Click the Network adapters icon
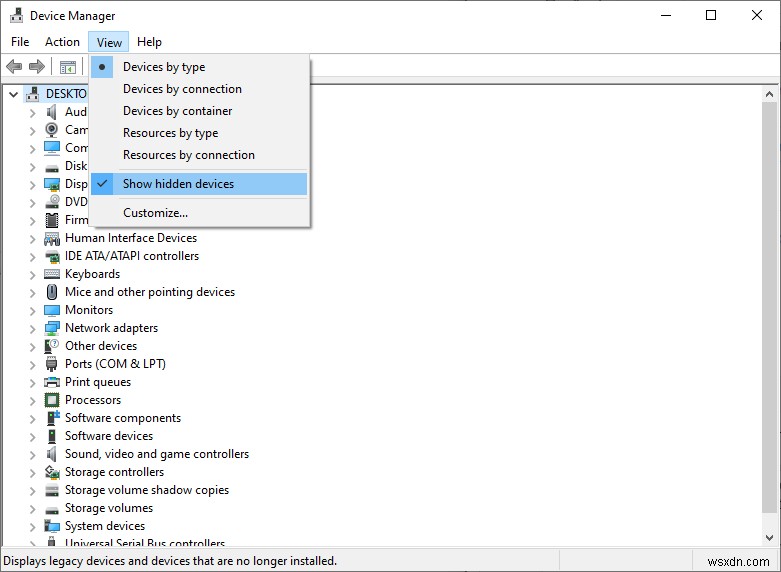This screenshot has height=572, width=781. pyautogui.click(x=52, y=328)
